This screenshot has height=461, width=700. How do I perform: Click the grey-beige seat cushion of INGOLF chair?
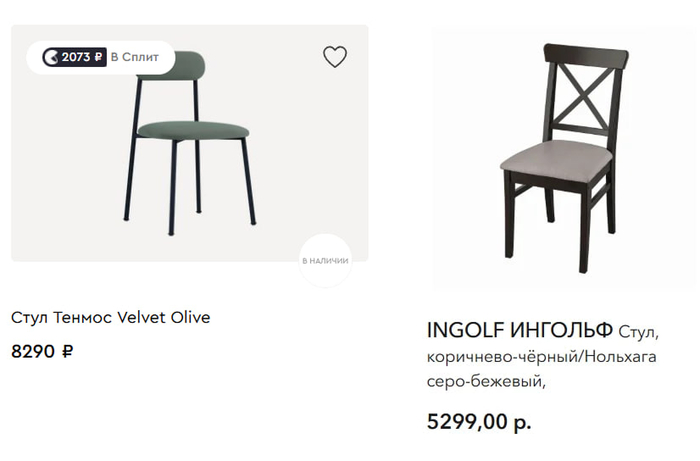[556, 153]
